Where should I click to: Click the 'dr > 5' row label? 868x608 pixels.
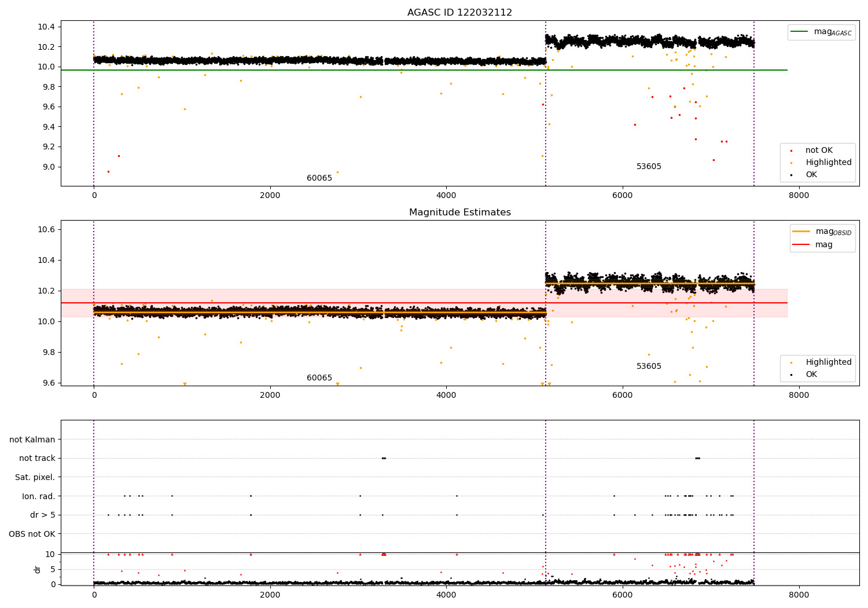click(x=43, y=515)
